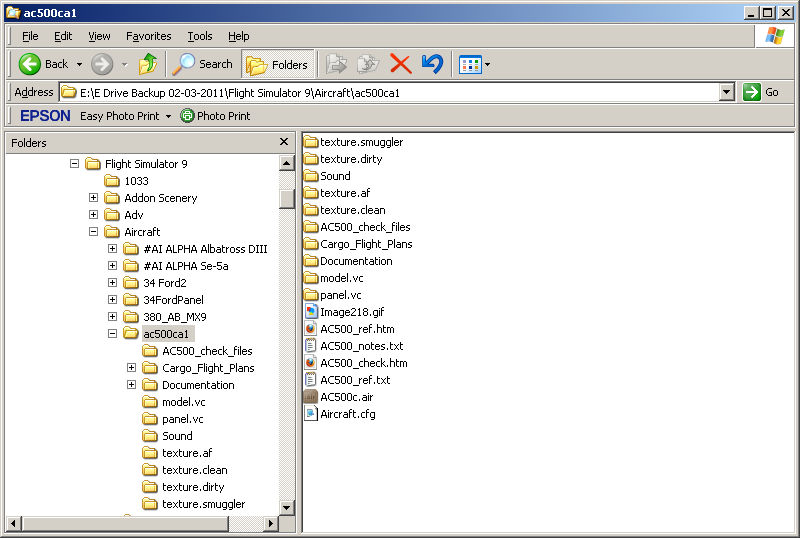Expand Documentation in the folder tree
The image size is (800, 538).
pos(132,384)
